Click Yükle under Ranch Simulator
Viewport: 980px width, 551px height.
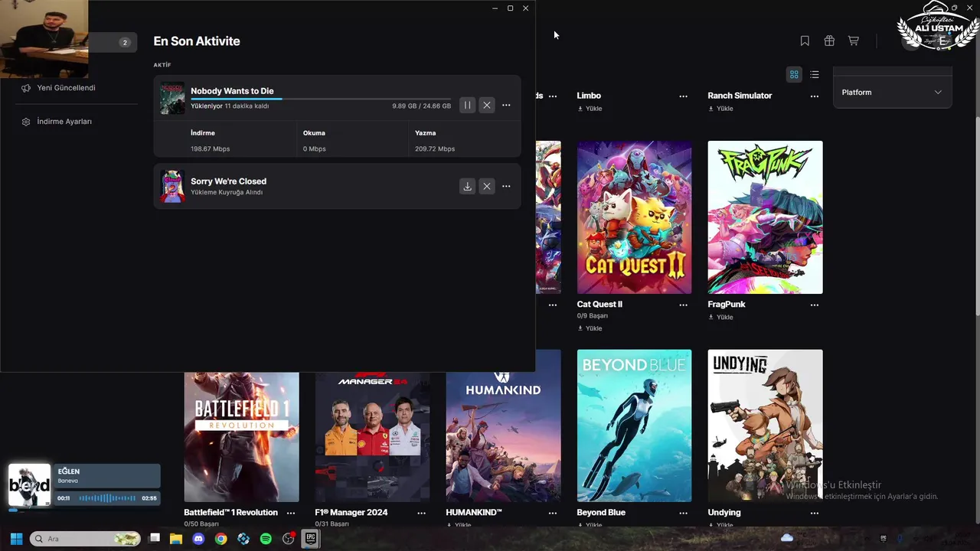[x=721, y=109]
